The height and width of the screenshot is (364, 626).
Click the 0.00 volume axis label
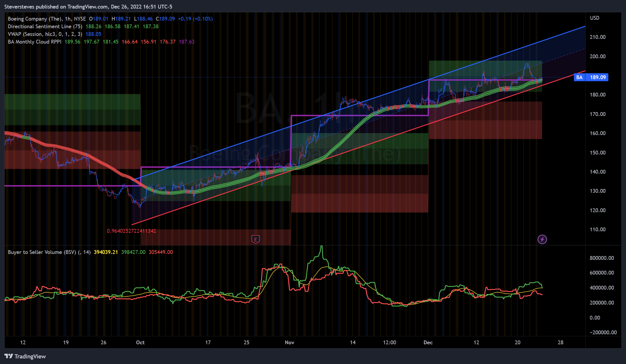point(595,318)
